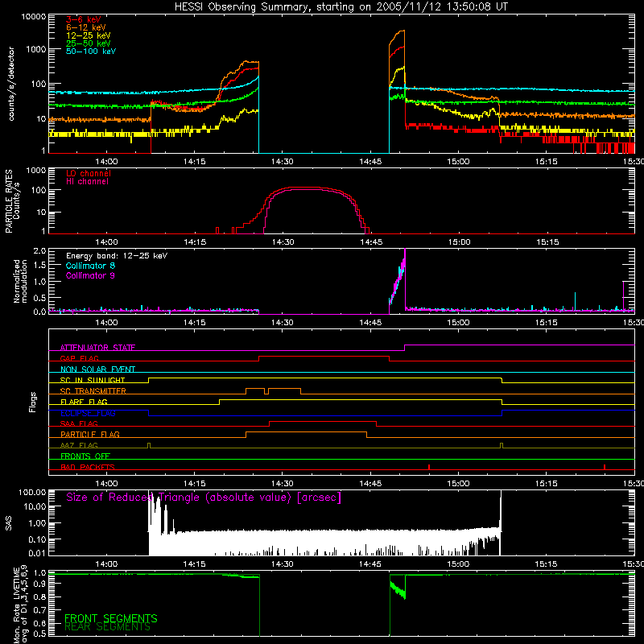Click the 15:00 tick under particle rates plot
This screenshot has height=644, width=644.
pos(459,242)
